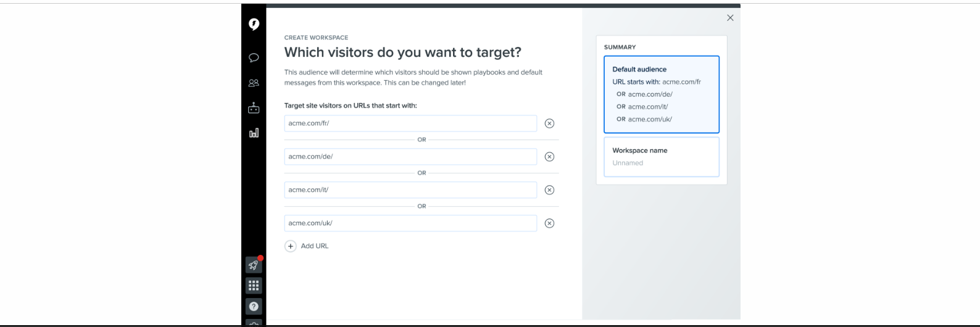This screenshot has width=980, height=327.
Task: Focus the acme.com/fr/ URL input field
Action: coord(410,123)
